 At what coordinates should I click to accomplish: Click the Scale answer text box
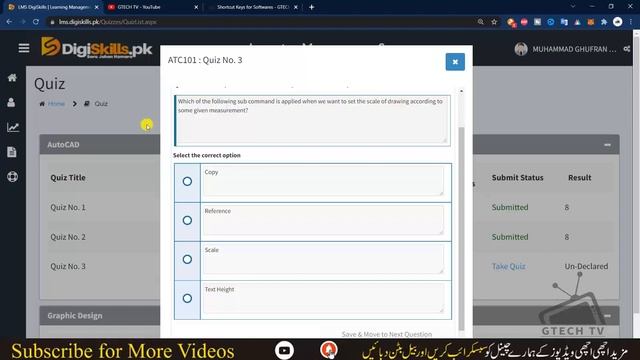tap(324, 259)
